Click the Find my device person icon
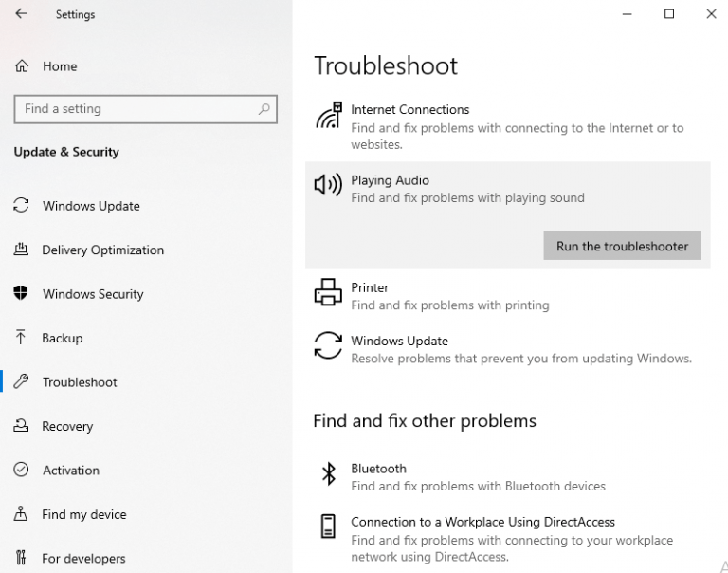The height and width of the screenshot is (573, 728). (21, 513)
